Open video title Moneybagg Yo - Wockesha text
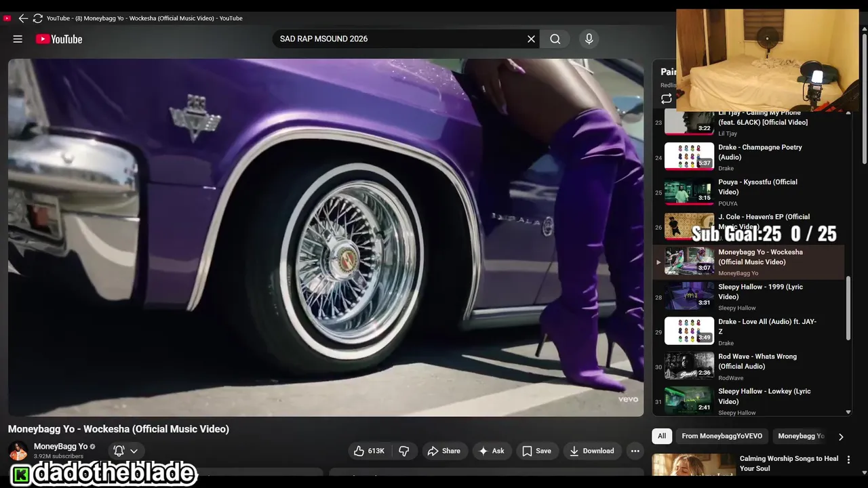The image size is (868, 488). point(119,429)
